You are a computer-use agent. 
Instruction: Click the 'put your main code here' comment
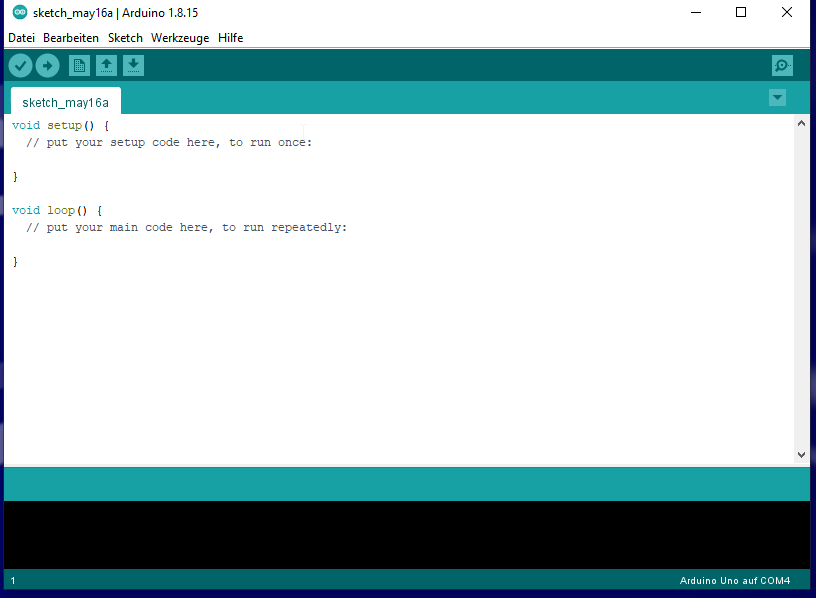[186, 227]
